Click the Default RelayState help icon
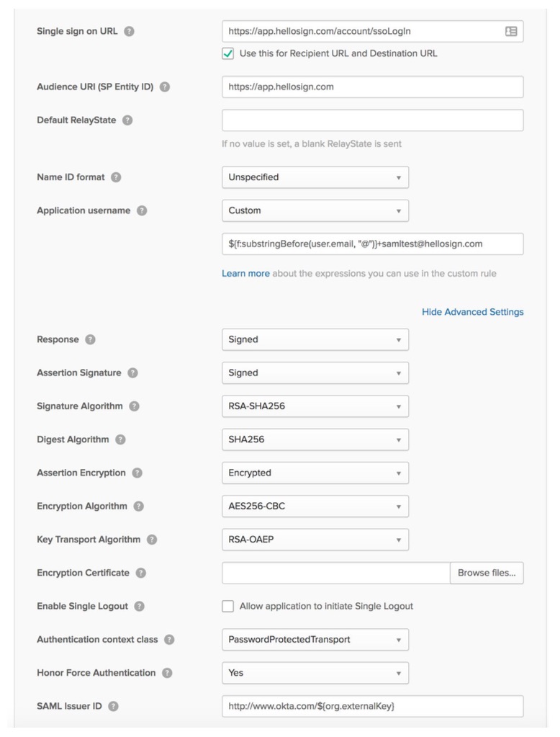The height and width of the screenshot is (737, 560). 127,120
